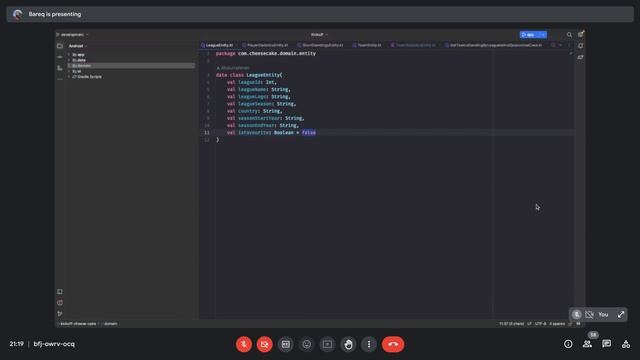Click the present now screen-share icon

point(327,344)
